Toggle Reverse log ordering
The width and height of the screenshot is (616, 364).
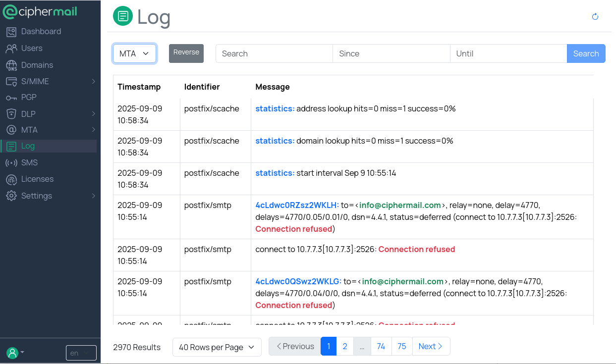coord(186,53)
